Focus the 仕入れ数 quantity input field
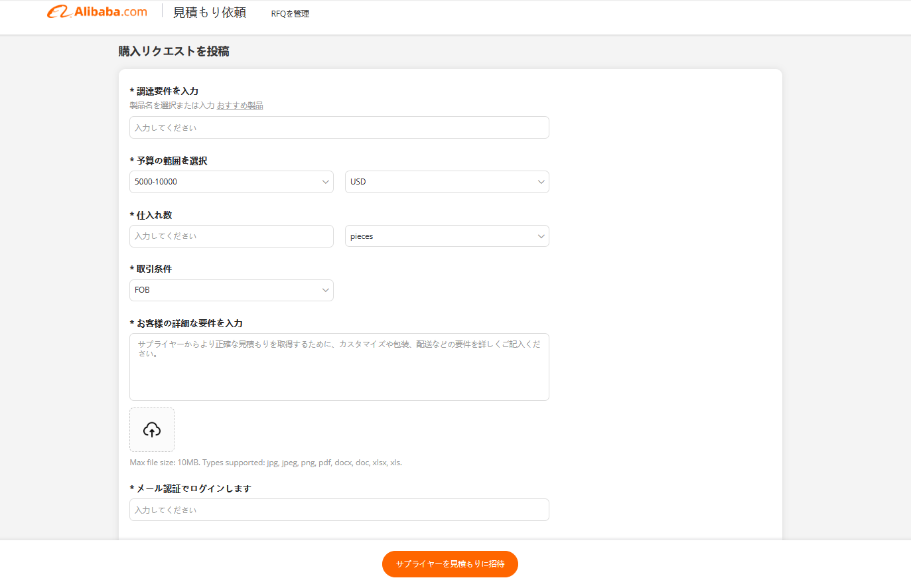 tap(232, 236)
